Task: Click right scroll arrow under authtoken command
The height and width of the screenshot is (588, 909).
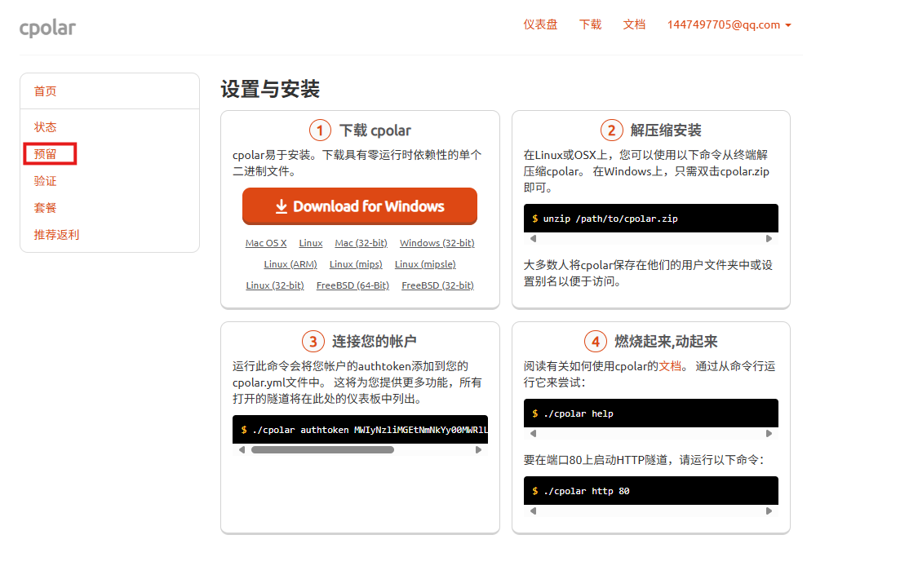Action: pyautogui.click(x=478, y=449)
